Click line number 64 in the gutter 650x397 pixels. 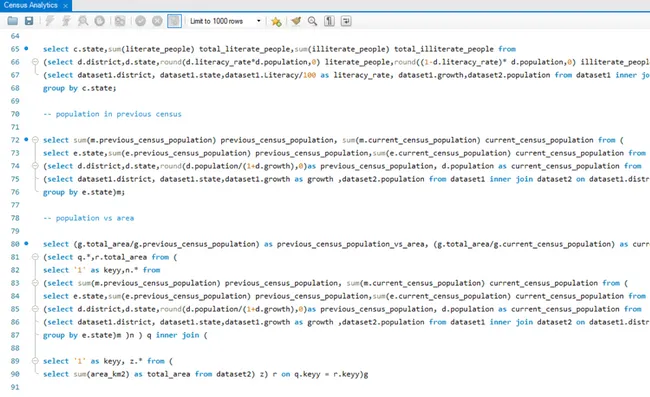tap(15, 36)
